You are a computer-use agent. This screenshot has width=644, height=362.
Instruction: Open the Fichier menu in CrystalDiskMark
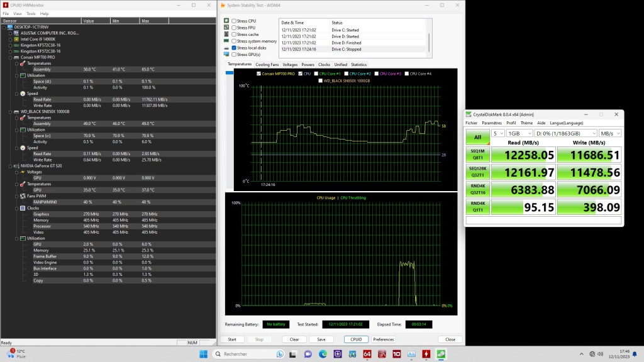[471, 123]
